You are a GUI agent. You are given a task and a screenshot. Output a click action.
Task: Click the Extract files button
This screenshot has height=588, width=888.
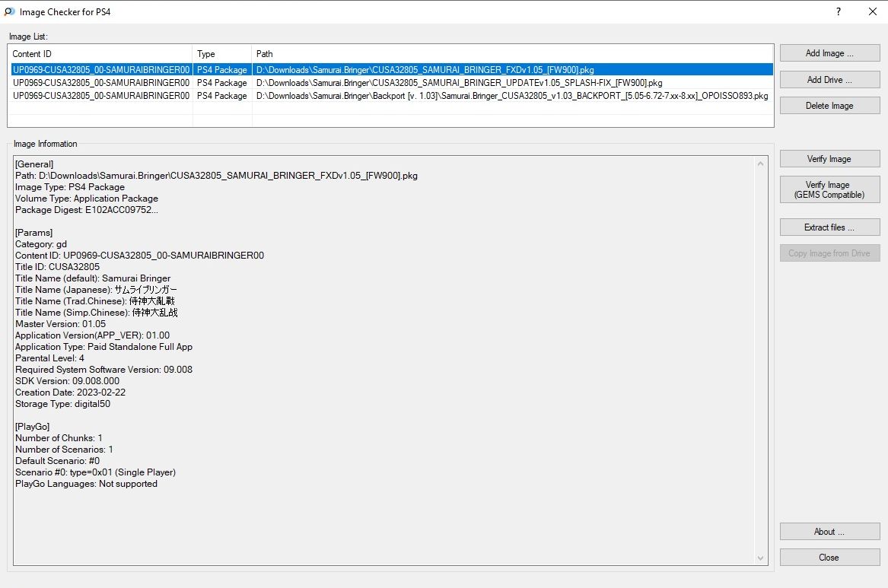pyautogui.click(x=829, y=227)
